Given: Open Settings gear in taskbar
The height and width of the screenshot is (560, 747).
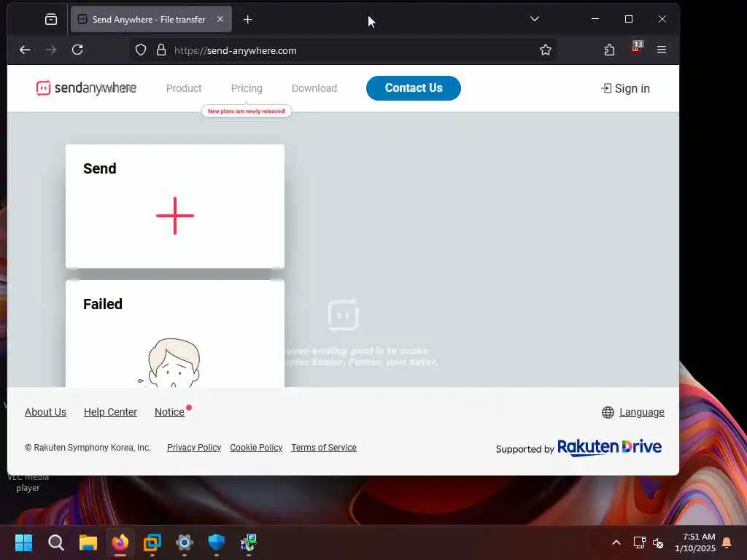Looking at the screenshot, I should 185,542.
